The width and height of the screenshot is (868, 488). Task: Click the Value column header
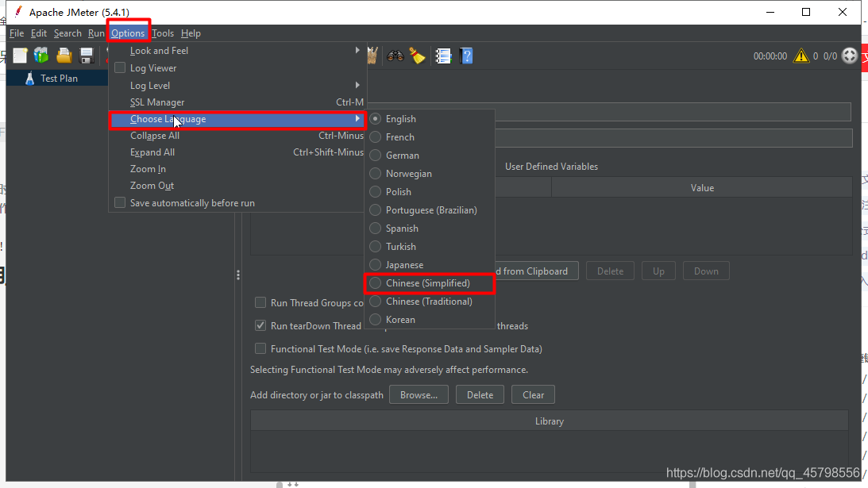[702, 188]
